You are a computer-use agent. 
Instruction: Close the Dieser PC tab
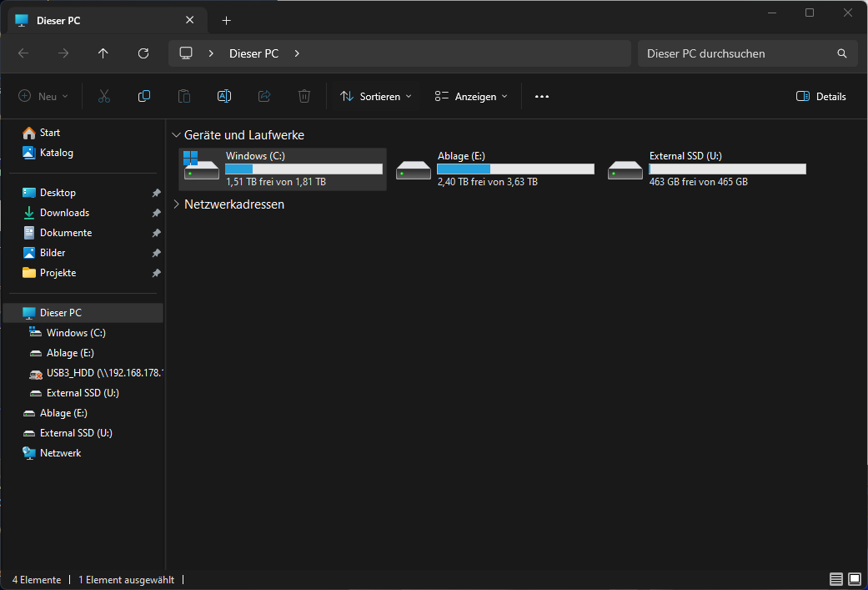pos(190,20)
